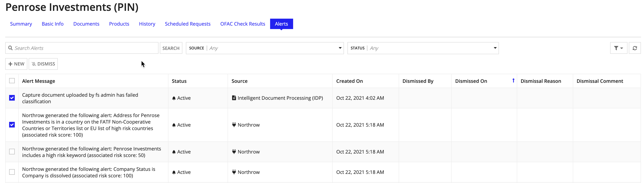Screen dimensions: 644x183
Task: Click the FATF Non-Cooperative Countries alert message
Action: [91, 125]
